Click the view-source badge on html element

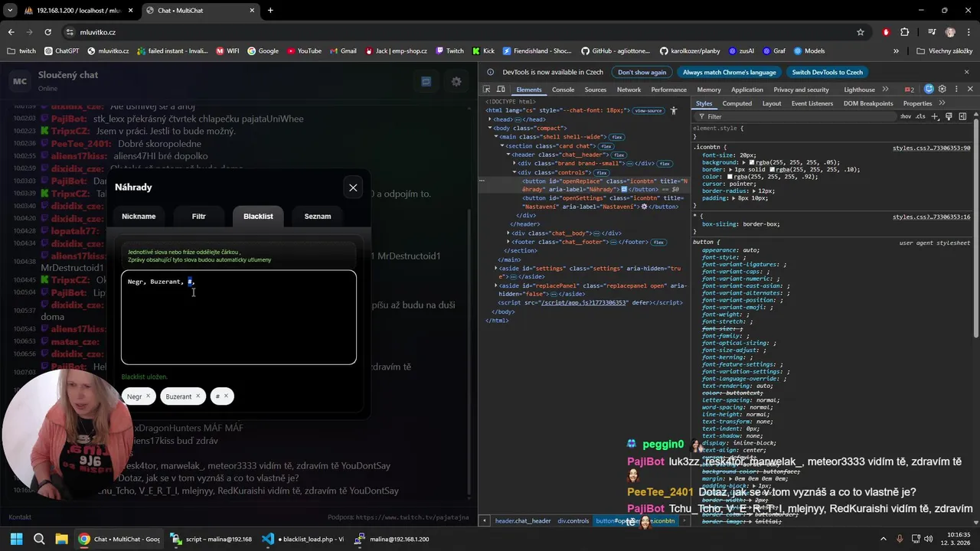648,110
